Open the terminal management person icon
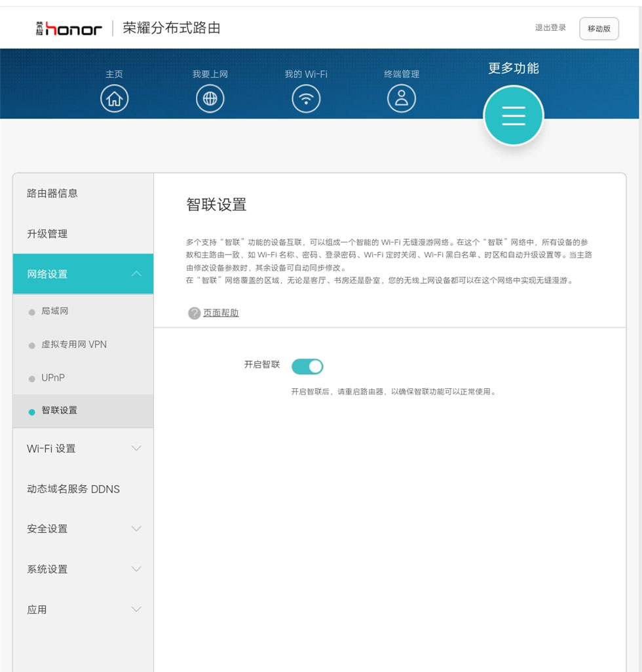Screen dimensions: 642x672 402,99
